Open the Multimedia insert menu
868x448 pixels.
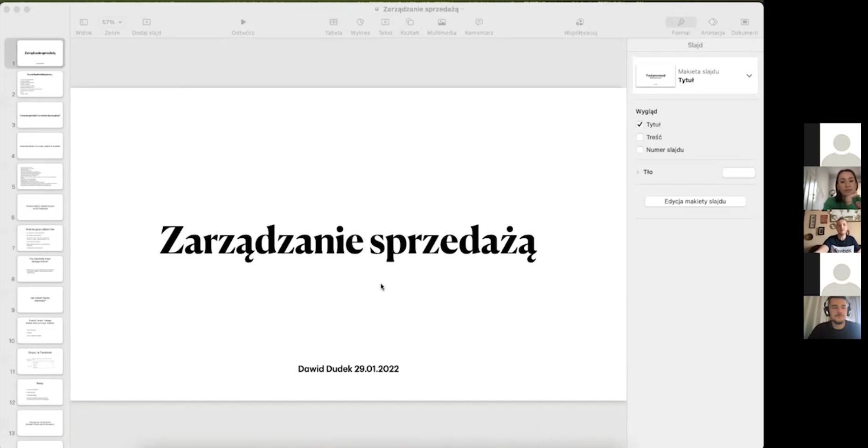coord(442,27)
